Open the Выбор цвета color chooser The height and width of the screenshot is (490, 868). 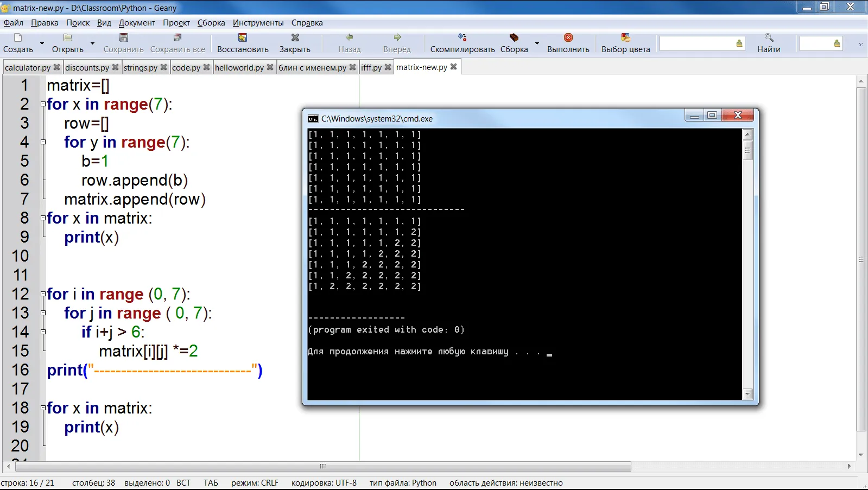pyautogui.click(x=625, y=37)
